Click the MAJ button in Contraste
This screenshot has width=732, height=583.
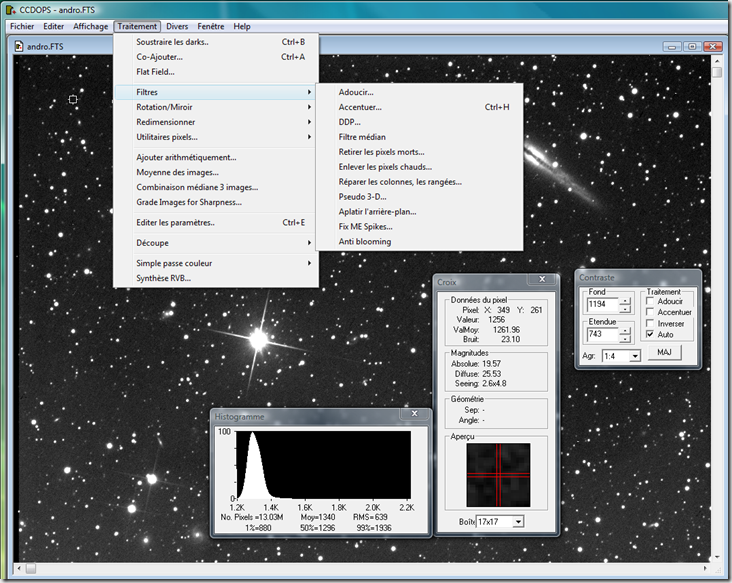(664, 352)
